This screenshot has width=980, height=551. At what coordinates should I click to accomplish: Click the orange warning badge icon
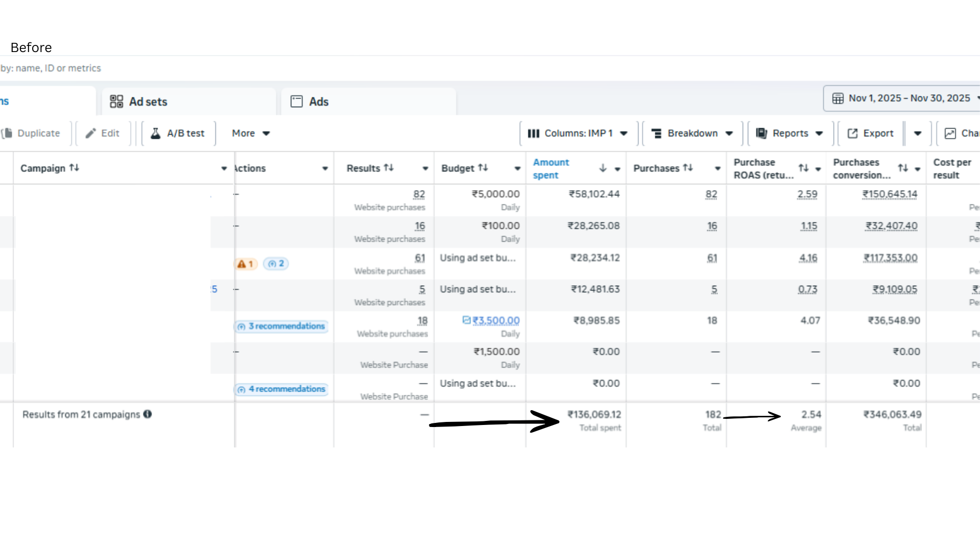(245, 264)
